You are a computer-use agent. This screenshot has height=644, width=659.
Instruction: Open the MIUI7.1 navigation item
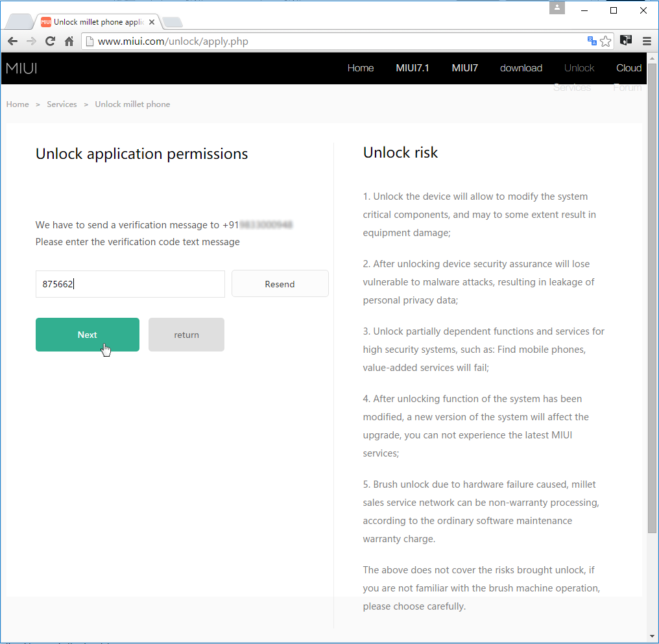(413, 68)
